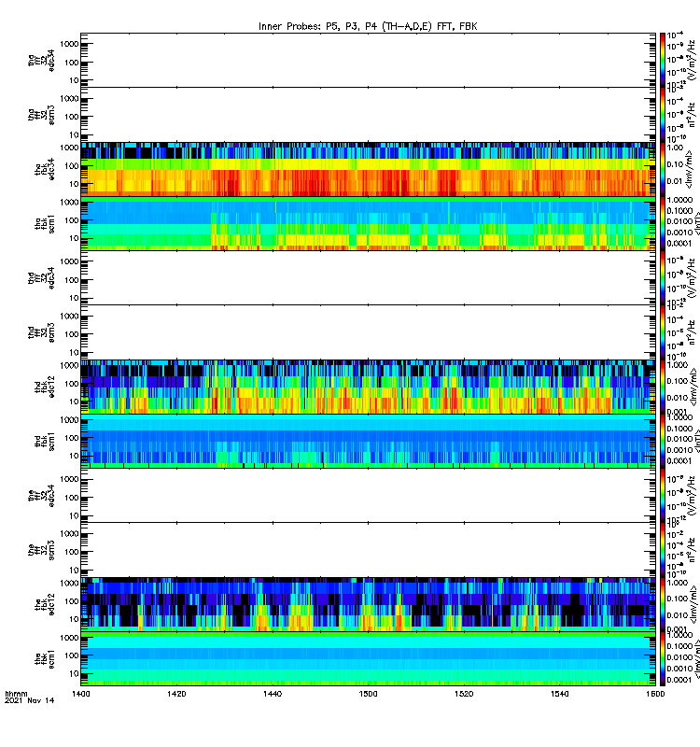Click color bar beside tha fbk edc34 panel
Image resolution: width=700 pixels, height=747 pixels.
(x=663, y=169)
